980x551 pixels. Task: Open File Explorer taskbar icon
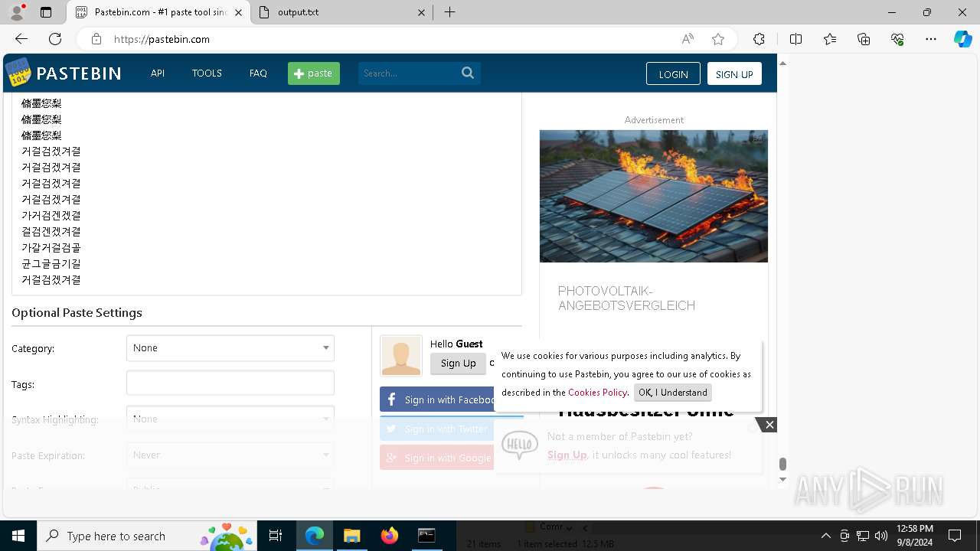tap(351, 536)
